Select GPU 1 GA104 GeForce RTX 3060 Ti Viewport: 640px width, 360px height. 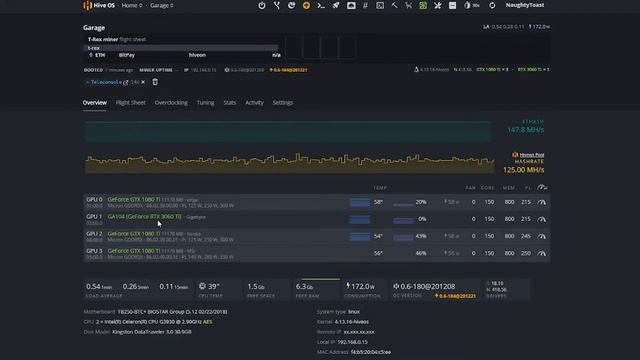[x=144, y=216]
